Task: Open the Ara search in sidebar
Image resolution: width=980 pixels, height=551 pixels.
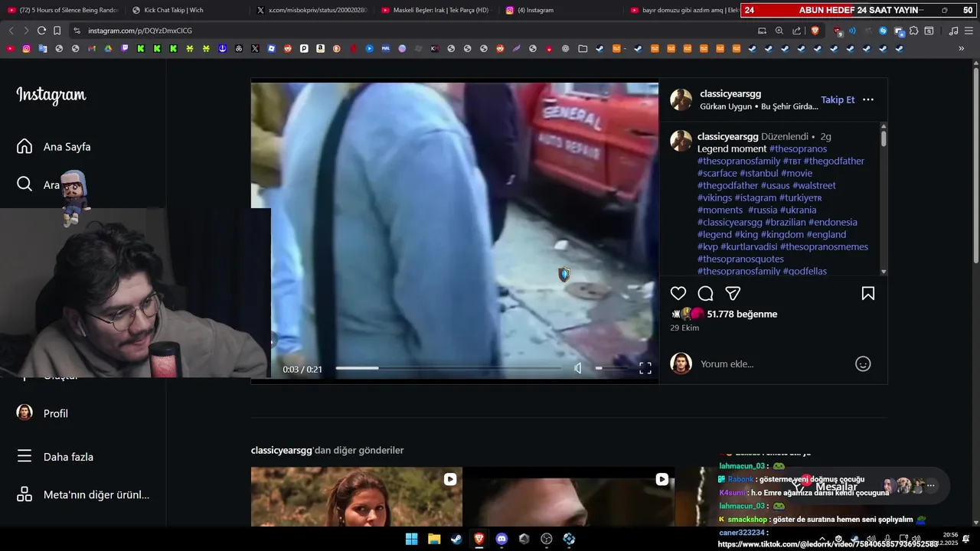Action: click(x=38, y=184)
